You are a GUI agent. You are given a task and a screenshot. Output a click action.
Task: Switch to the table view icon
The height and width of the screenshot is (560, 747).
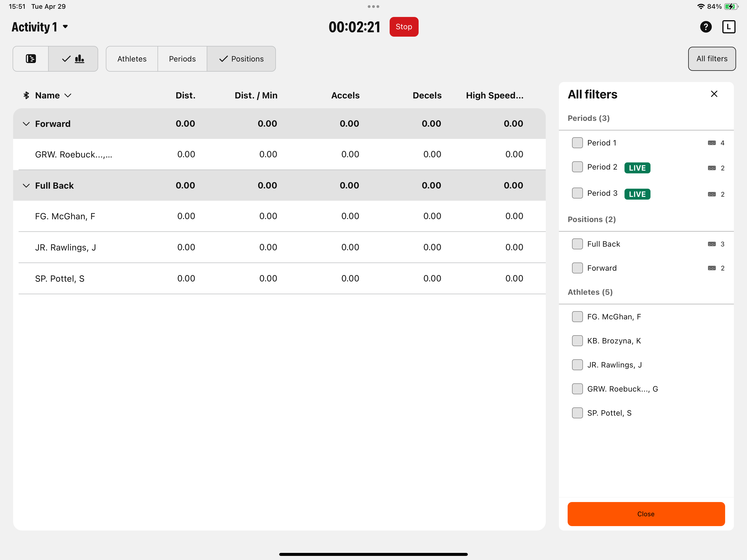click(30, 59)
